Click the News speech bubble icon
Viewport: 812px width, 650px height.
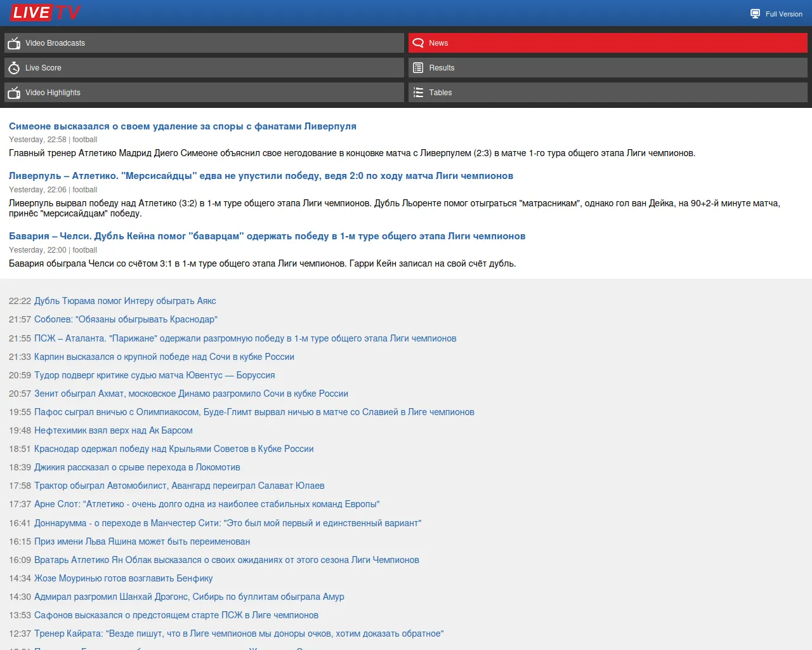pyautogui.click(x=418, y=43)
